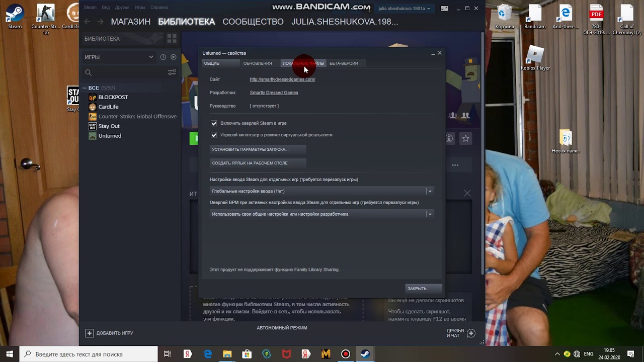Click the CardLife game icon in library

[93, 107]
